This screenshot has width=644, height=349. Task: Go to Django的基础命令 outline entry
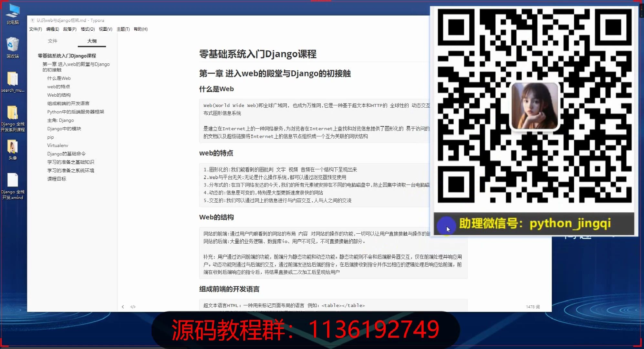(66, 154)
